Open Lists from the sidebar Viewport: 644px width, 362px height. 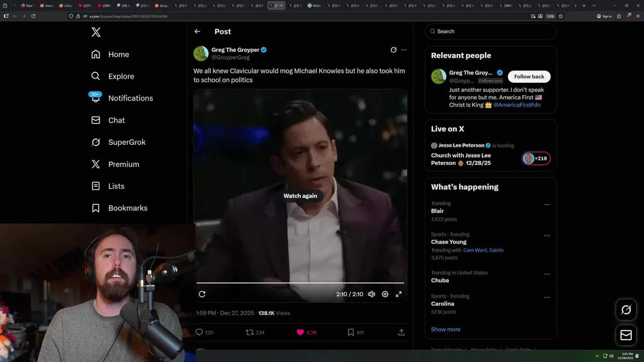pyautogui.click(x=108, y=186)
